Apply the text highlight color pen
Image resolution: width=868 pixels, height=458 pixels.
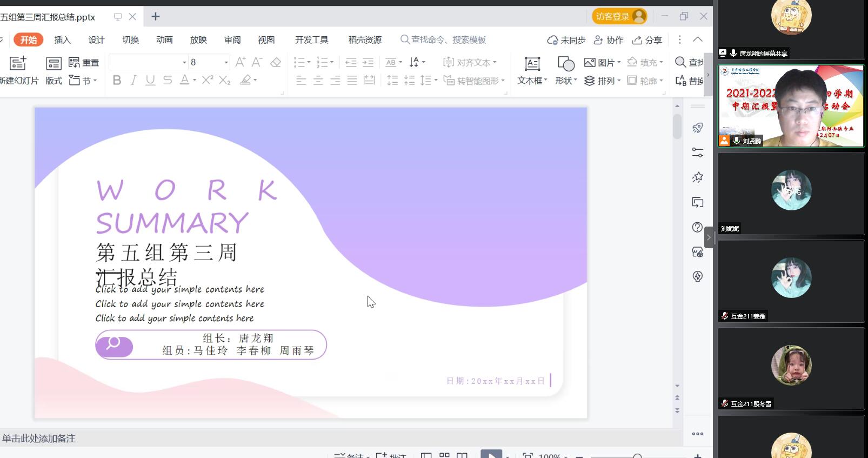point(246,80)
